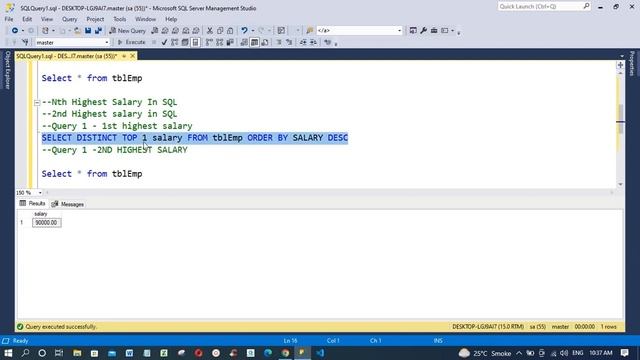Open the Tools menu
Image resolution: width=640 pixels, height=360 pixels.
(x=120, y=19)
